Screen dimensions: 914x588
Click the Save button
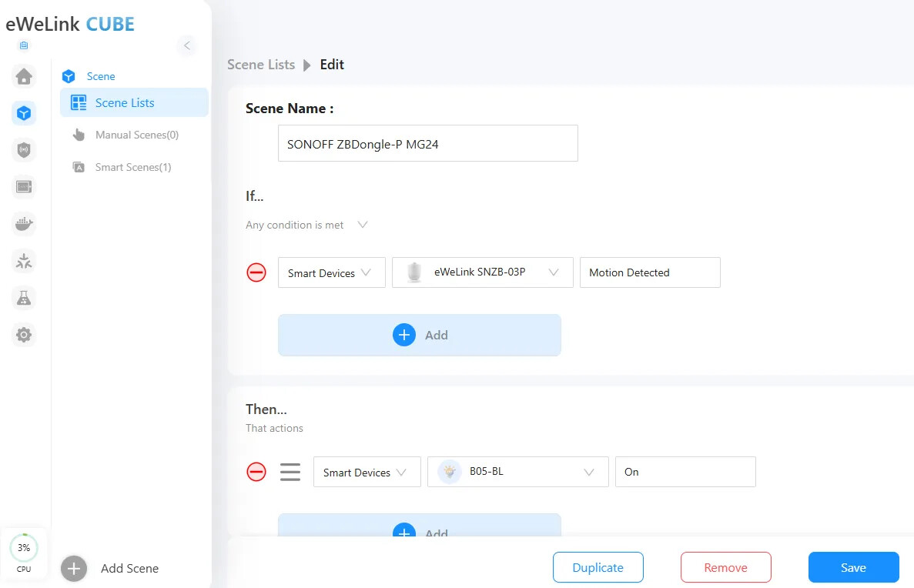[853, 567]
